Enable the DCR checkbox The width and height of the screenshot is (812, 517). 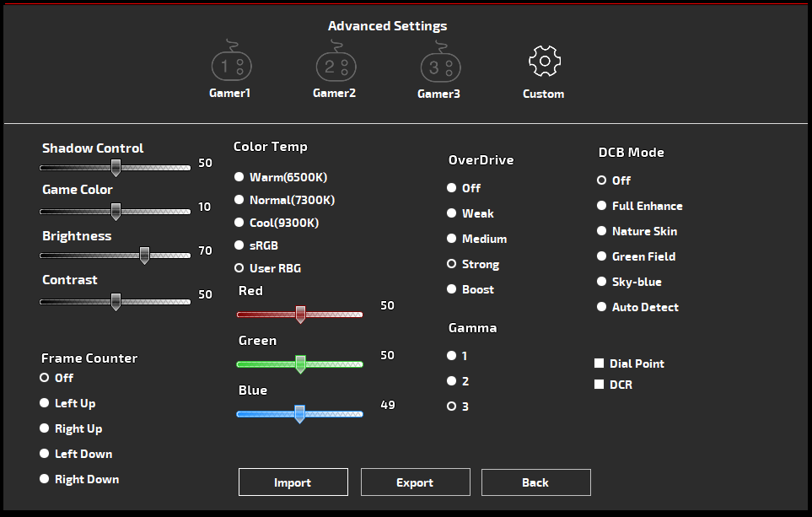[600, 385]
